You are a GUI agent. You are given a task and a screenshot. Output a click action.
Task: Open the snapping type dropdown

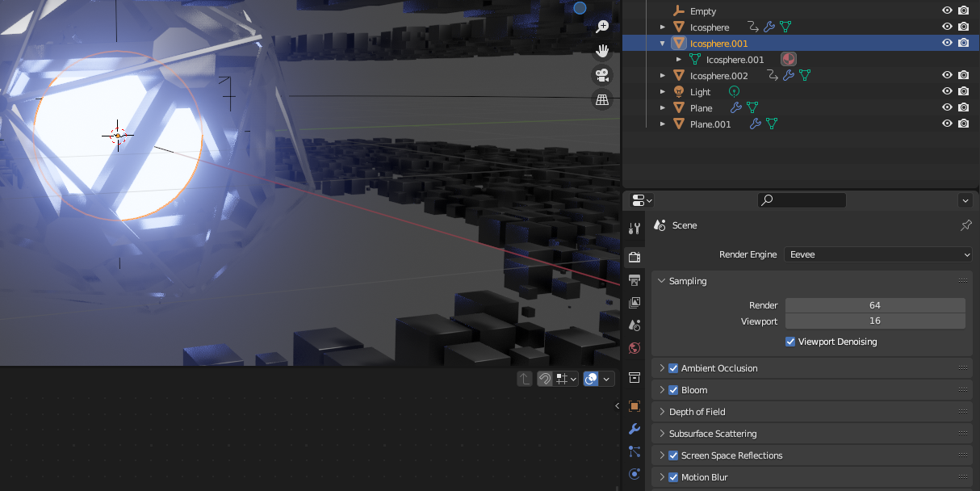[567, 379]
